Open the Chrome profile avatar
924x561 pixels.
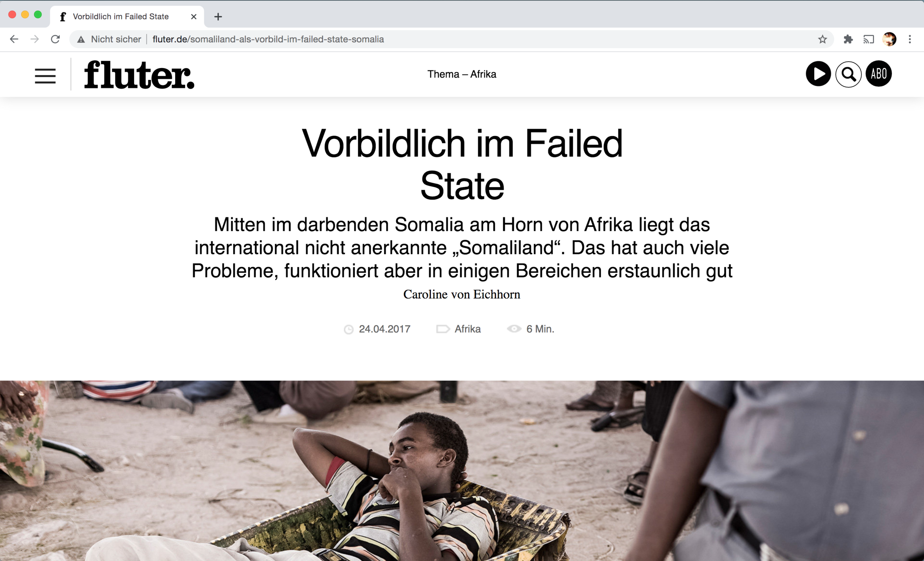pyautogui.click(x=890, y=39)
